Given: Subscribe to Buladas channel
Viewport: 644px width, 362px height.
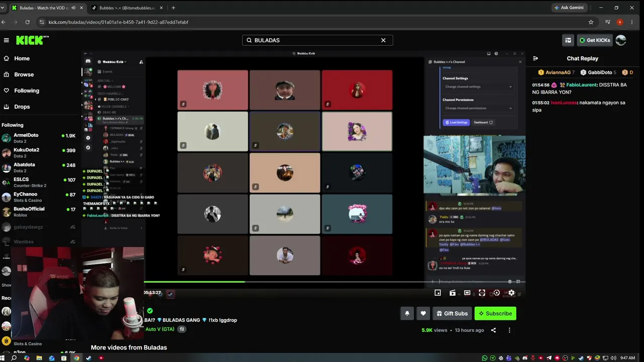Looking at the screenshot, I should coord(495,313).
